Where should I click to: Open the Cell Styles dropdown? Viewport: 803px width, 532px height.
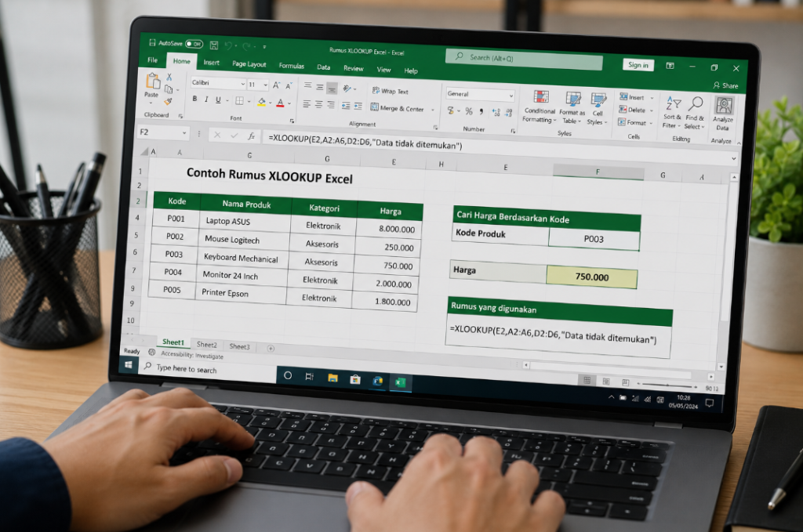597,109
